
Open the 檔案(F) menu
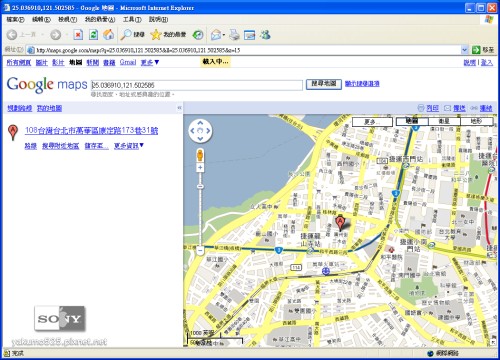click(x=15, y=19)
